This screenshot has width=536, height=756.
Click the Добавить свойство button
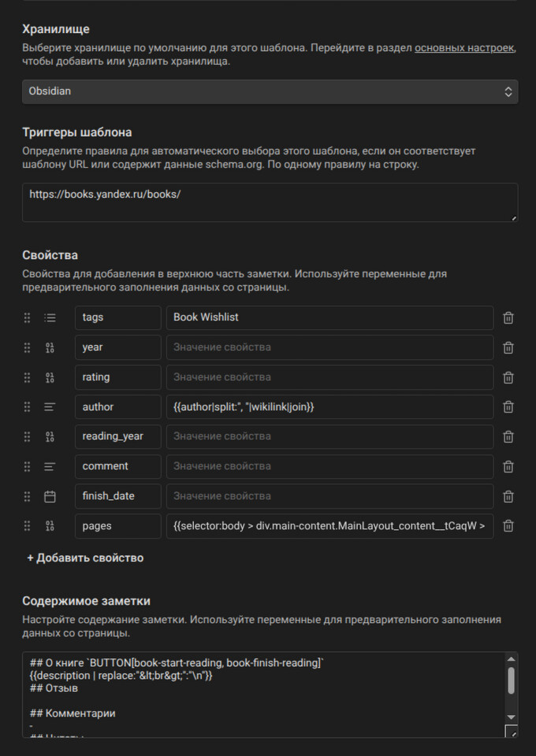tap(85, 558)
